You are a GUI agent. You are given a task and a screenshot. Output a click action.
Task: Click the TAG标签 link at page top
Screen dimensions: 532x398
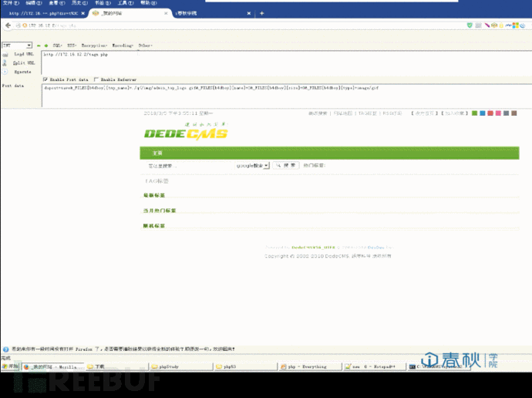pos(368,113)
